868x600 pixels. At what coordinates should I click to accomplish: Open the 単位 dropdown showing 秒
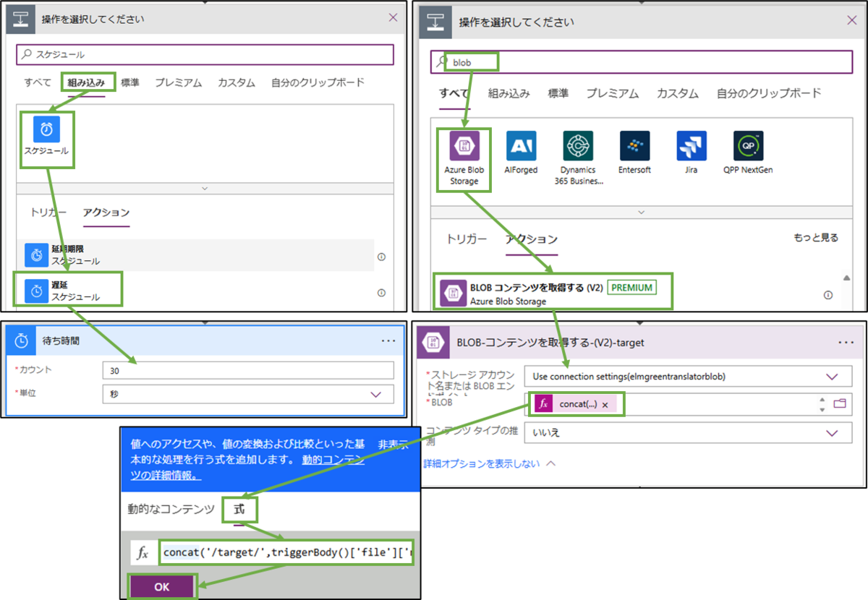pyautogui.click(x=248, y=394)
